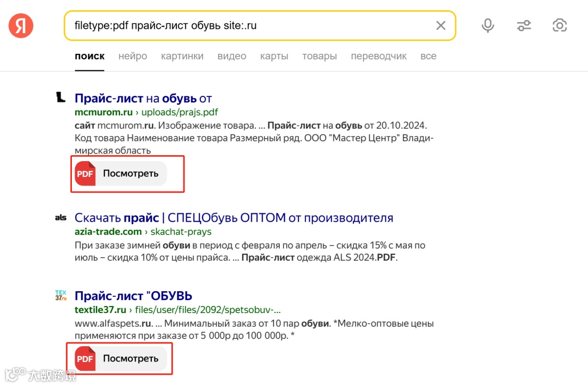Viewport: 588px width, 386px height.
Task: Open search filter settings icon
Action: click(524, 26)
